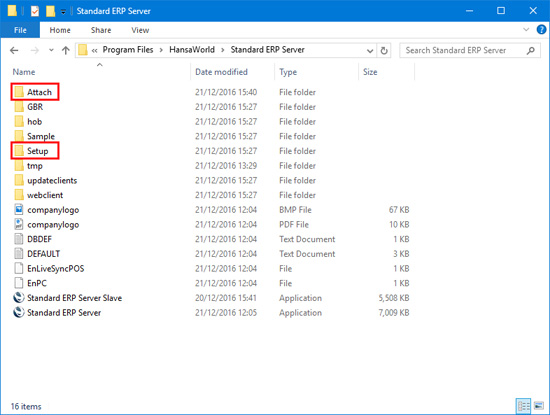550x415 pixels.
Task: Expand the ribbon chevron
Action: point(526,30)
